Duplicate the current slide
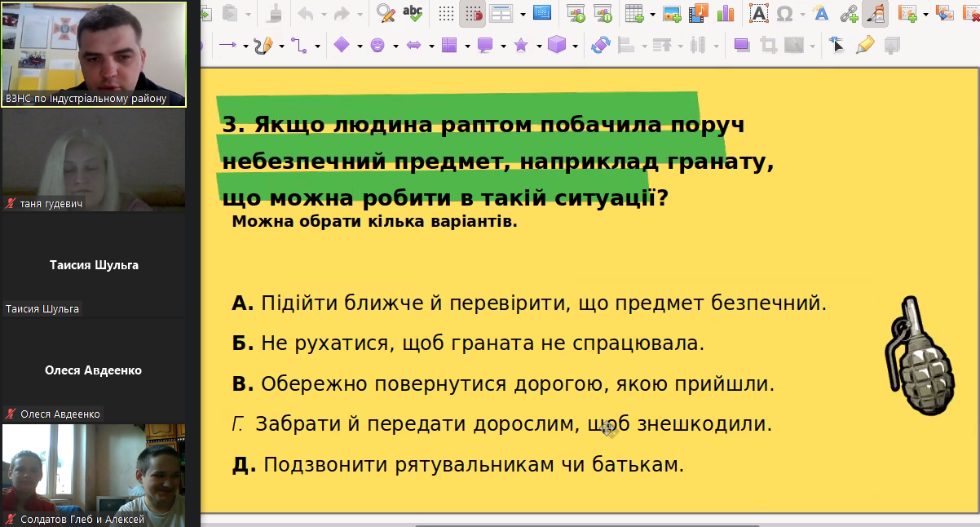Screen dimensions: 980x527 pos(943,14)
